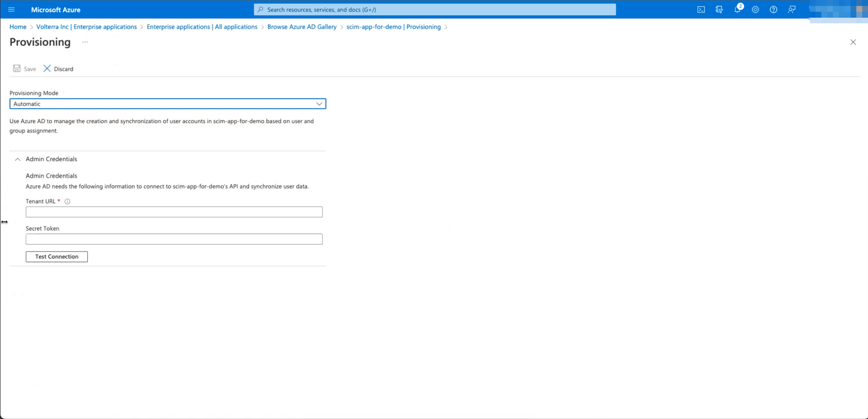The height and width of the screenshot is (419, 868).
Task: Click the search resources box
Action: coord(434,9)
